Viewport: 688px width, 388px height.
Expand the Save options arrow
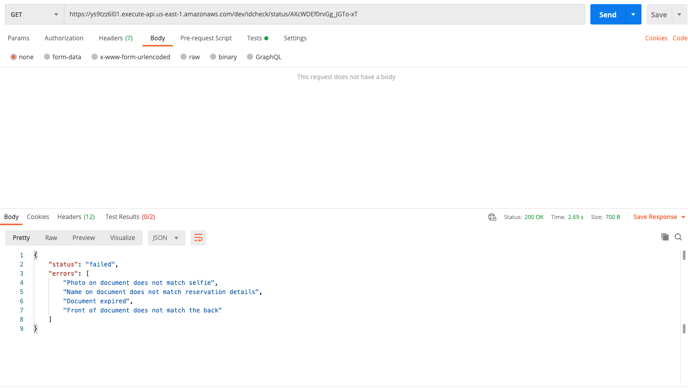point(679,14)
